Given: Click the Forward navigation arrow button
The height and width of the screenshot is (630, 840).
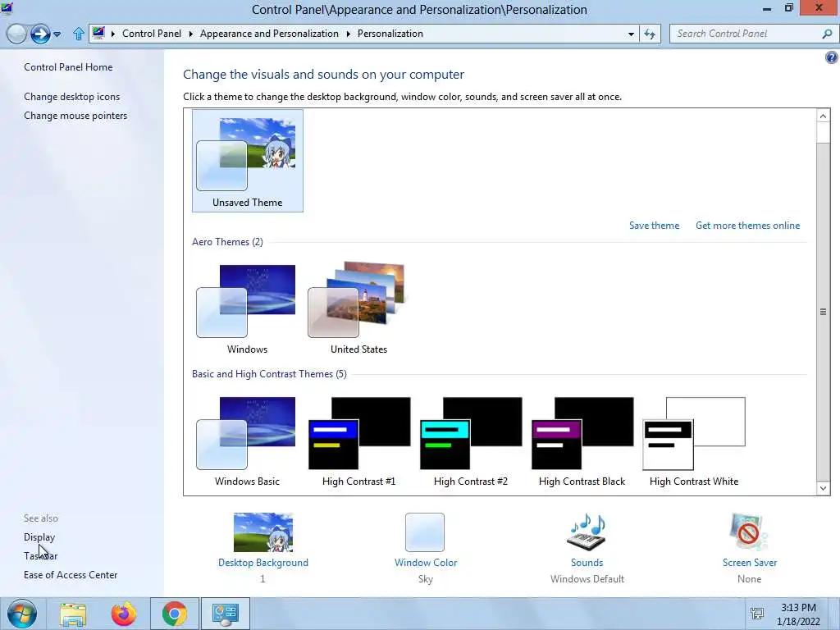Looking at the screenshot, I should click(x=40, y=34).
